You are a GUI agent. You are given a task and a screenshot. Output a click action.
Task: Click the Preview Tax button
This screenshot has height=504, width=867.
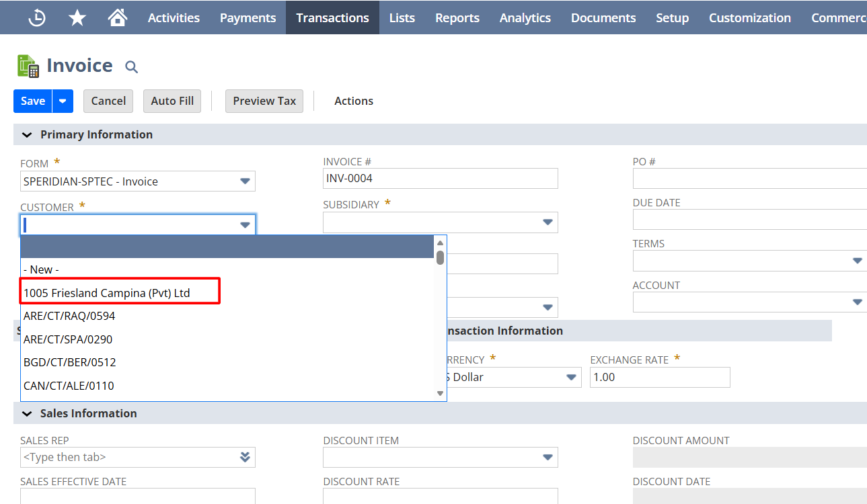tap(264, 101)
